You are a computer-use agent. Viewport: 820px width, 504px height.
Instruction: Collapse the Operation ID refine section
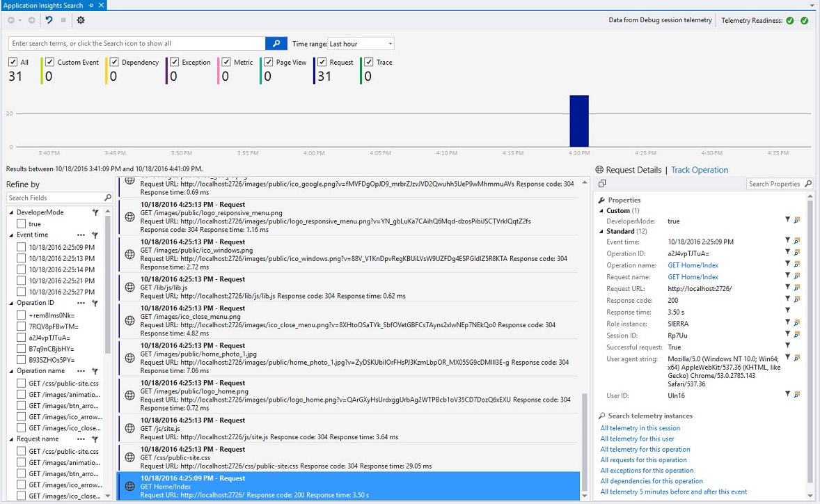pos(12,303)
